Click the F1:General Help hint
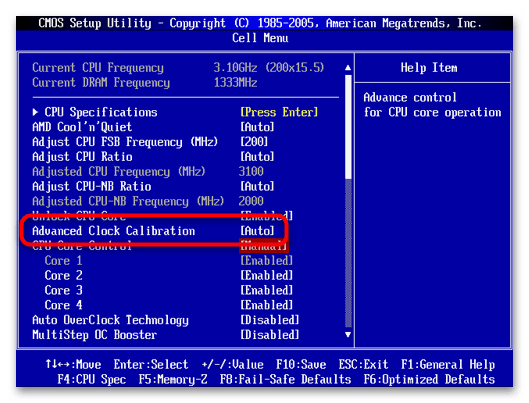The image size is (529, 403). (448, 364)
